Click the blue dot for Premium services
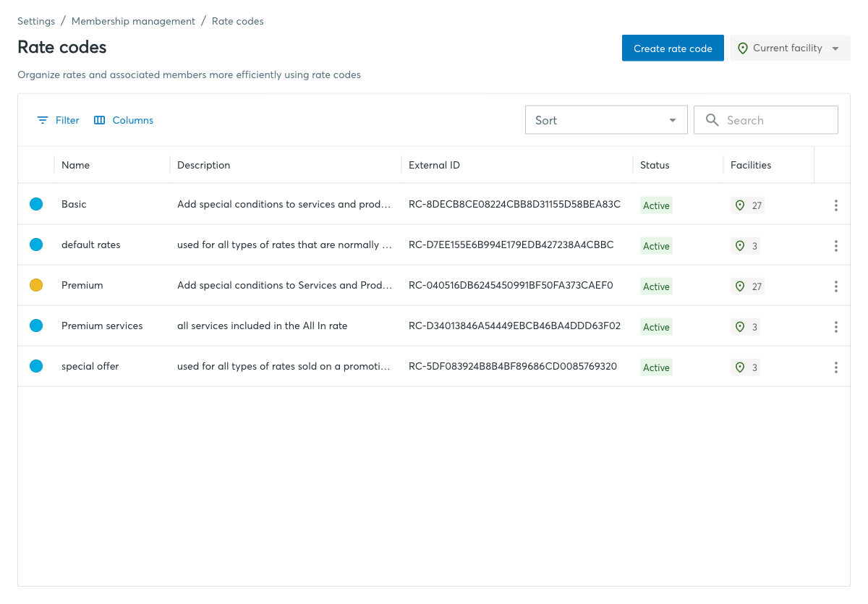 [x=36, y=326]
